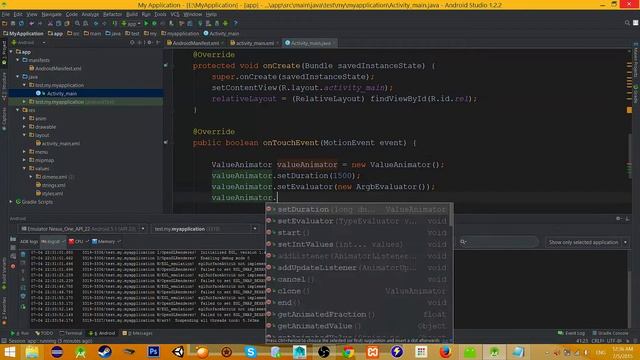Image resolution: width=640 pixels, height=360 pixels.
Task: Open Unity from the taskbar
Action: click(x=178, y=352)
